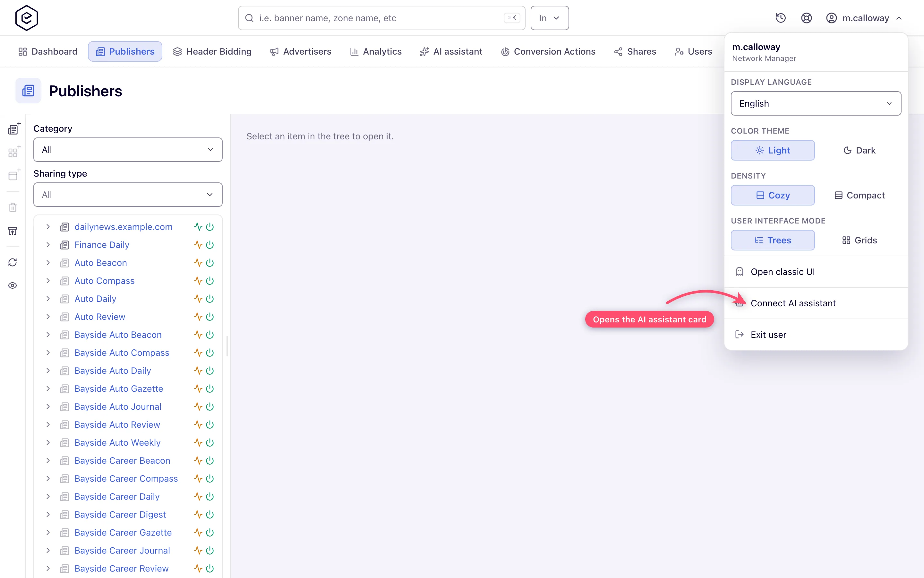
Task: Click the archive icon in left sidebar
Action: 13,231
